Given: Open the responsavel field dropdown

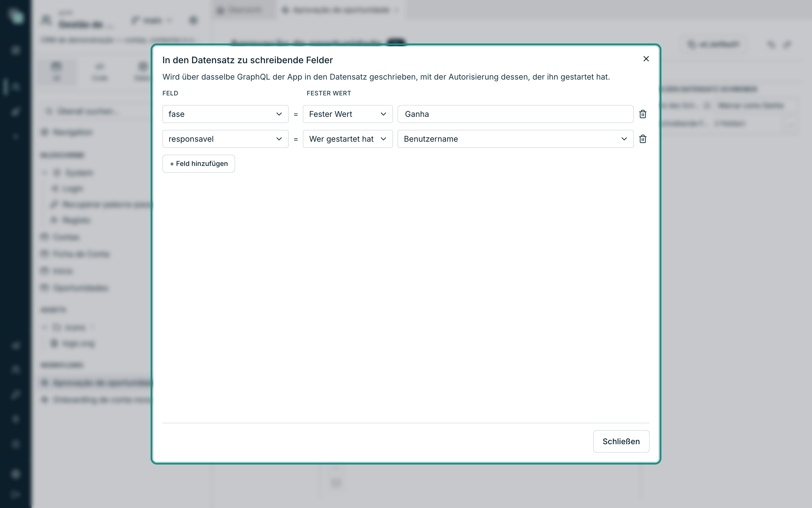Looking at the screenshot, I should click(225, 139).
